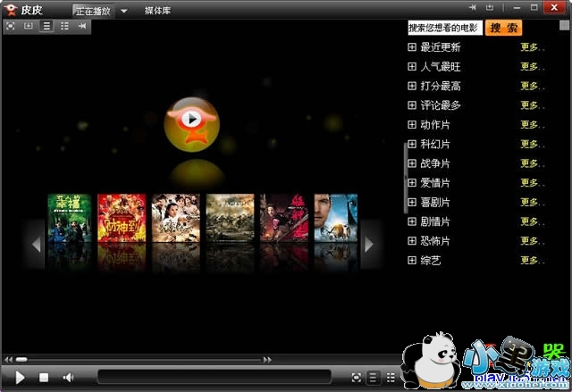The height and width of the screenshot is (392, 572).
Task: Click the category list scroll handle
Action: pyautogui.click(x=405, y=178)
